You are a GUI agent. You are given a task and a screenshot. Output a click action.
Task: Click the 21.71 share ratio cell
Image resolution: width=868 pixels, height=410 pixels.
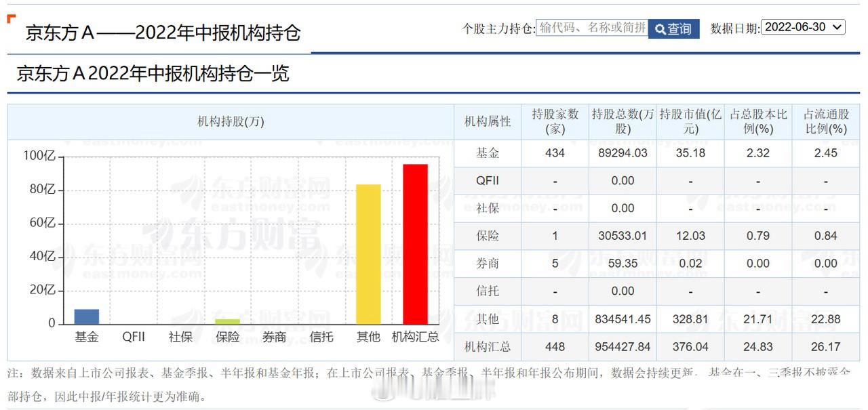[758, 319]
